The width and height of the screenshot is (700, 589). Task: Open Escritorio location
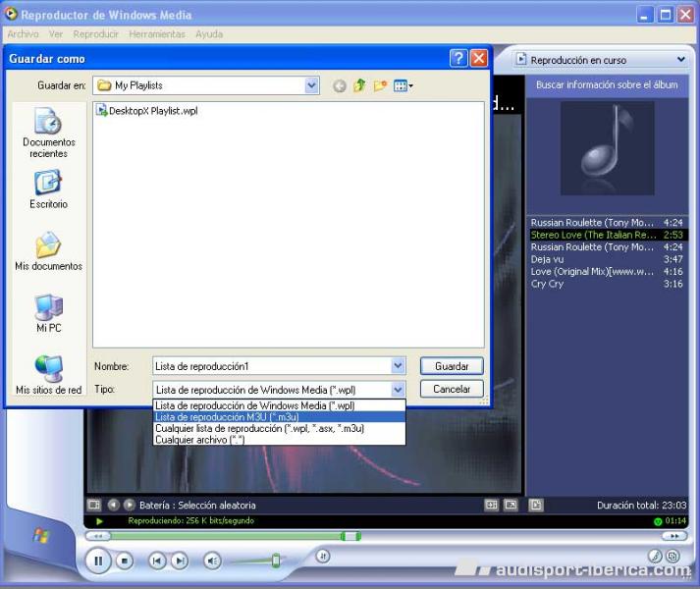pyautogui.click(x=49, y=189)
